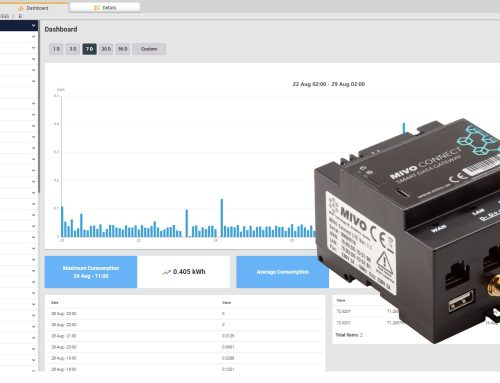Select the 90D time range button
This screenshot has width=500, height=383.
tap(123, 49)
